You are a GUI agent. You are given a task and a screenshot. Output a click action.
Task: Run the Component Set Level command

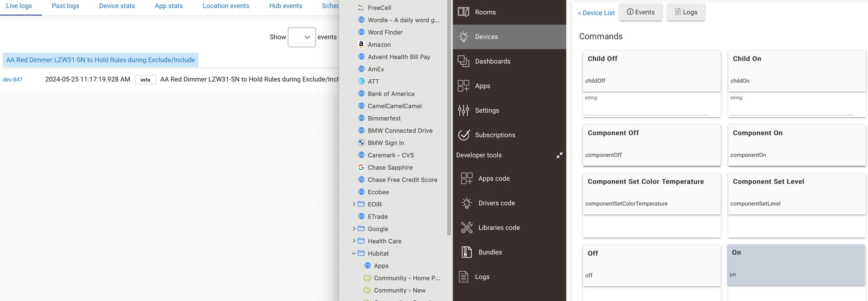click(797, 194)
